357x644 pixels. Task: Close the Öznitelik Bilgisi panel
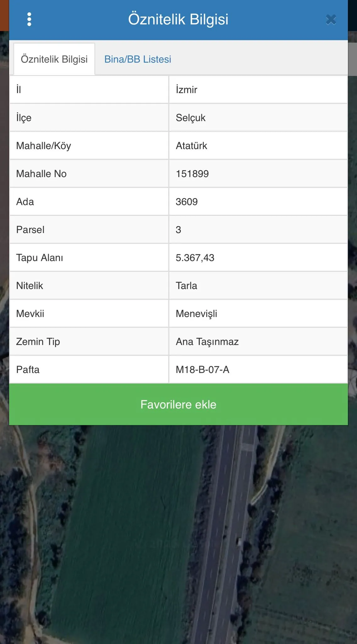(x=331, y=20)
